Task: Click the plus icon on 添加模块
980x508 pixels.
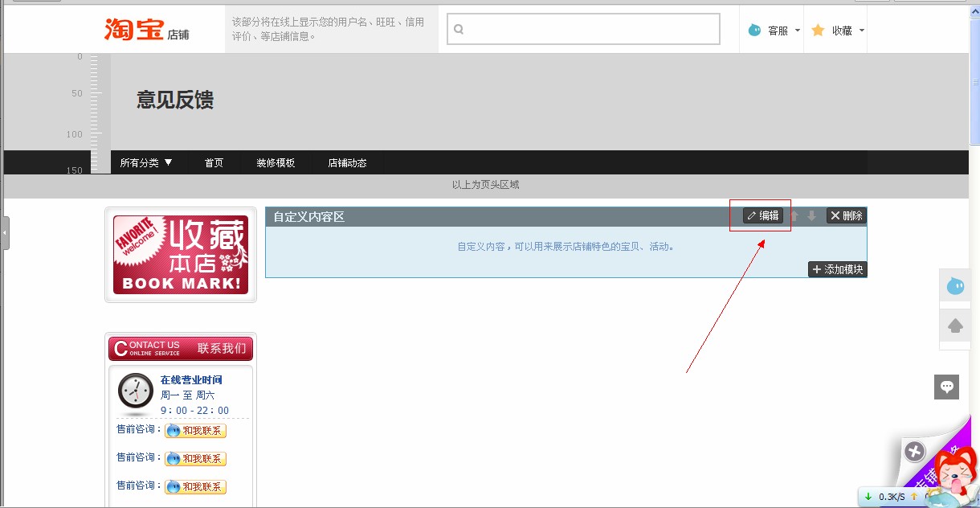Action: 818,269
